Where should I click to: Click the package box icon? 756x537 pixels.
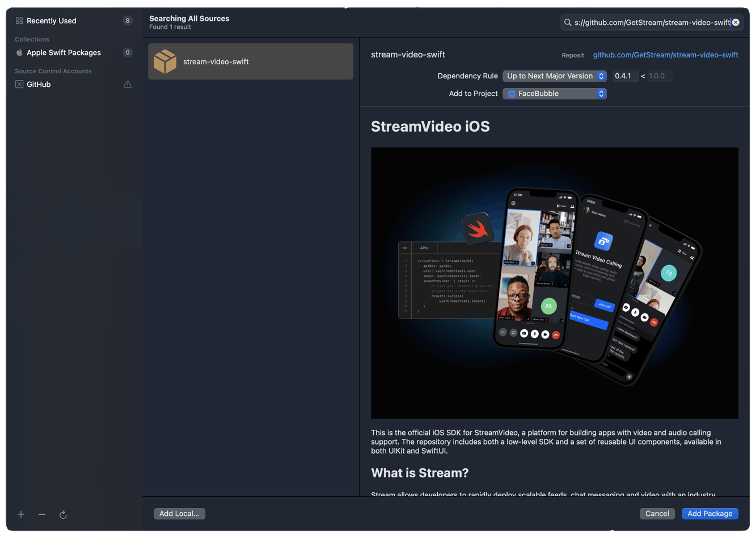(165, 61)
